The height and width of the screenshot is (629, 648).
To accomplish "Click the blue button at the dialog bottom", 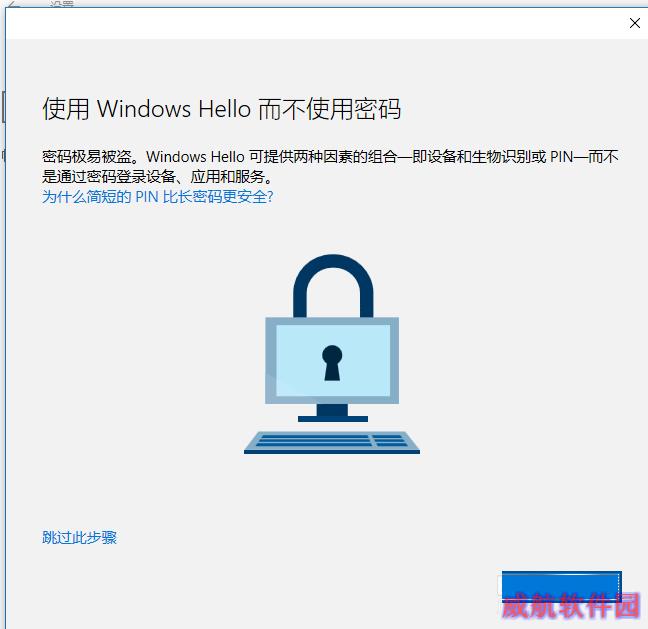I will [562, 586].
